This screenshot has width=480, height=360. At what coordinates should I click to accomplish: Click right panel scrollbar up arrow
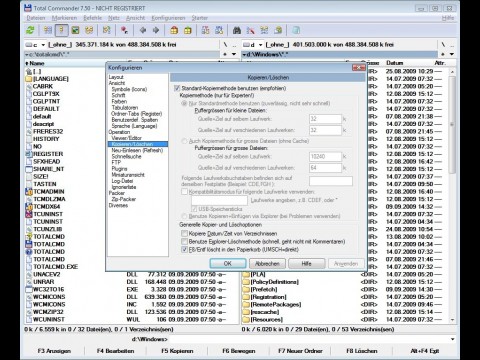point(452,72)
